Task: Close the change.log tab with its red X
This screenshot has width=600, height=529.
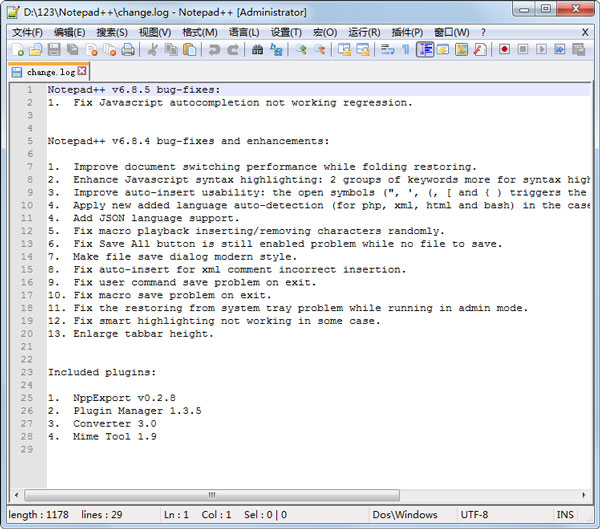Action: click(x=82, y=71)
